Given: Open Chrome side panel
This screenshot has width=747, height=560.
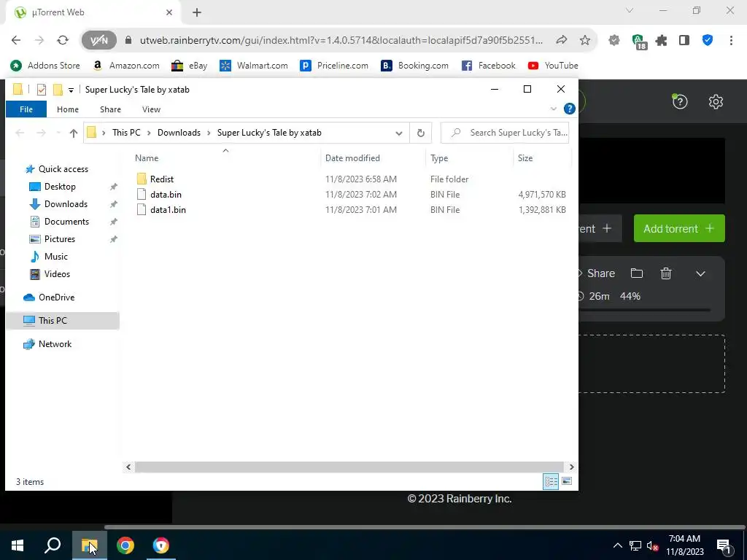Looking at the screenshot, I should pos(684,41).
